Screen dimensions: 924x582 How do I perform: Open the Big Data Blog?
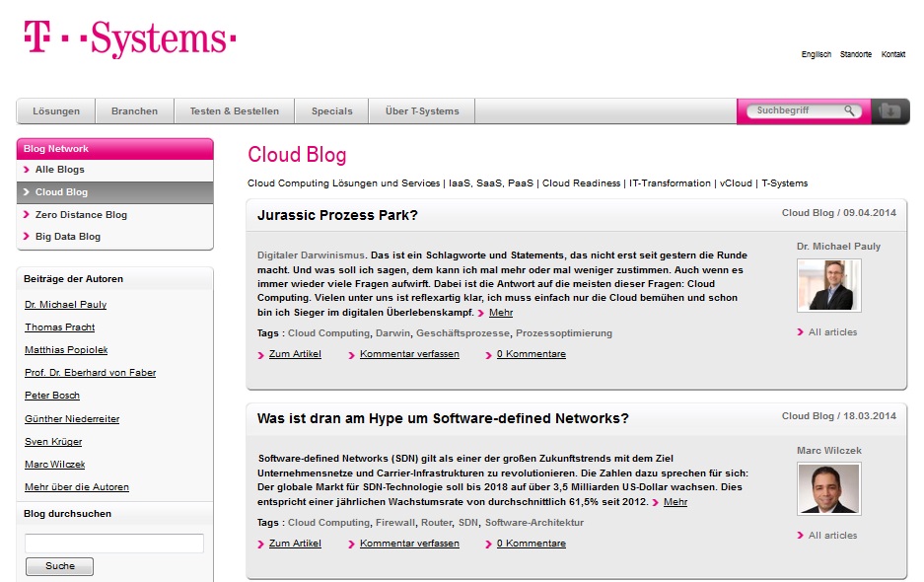68,237
